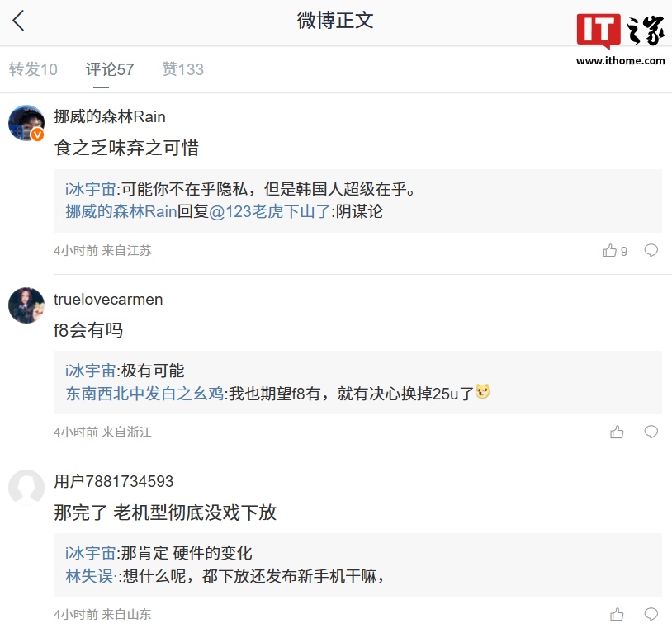
Task: Click the verified badge on 挪威的森林Rain's avatar
Action: 38,135
